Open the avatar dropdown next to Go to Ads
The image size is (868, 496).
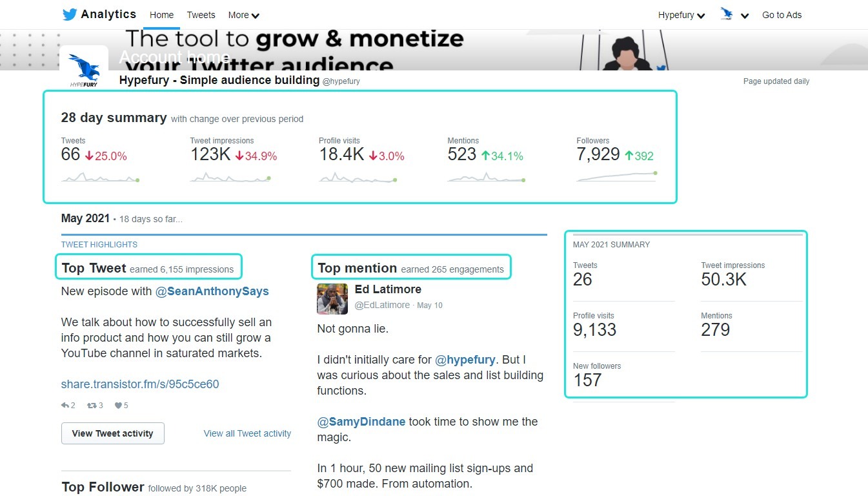click(745, 15)
